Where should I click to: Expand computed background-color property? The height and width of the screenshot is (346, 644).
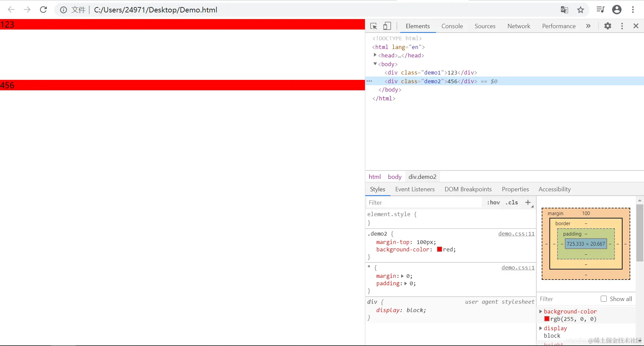(541, 311)
